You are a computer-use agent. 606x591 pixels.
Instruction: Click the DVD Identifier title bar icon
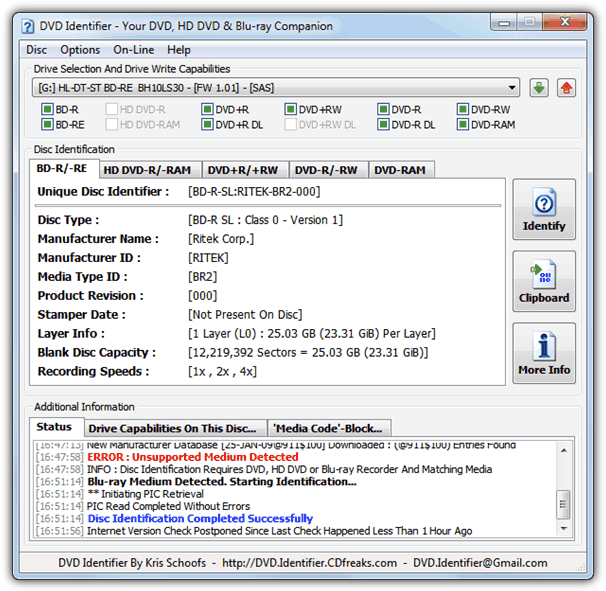click(27, 27)
